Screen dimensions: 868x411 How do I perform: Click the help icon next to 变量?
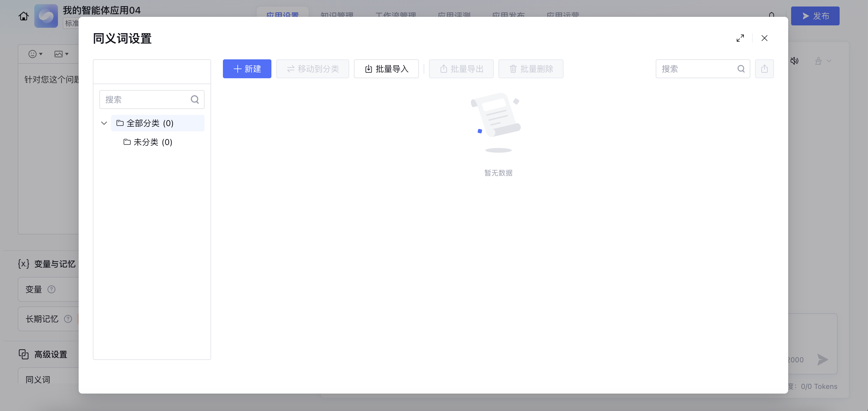point(51,289)
